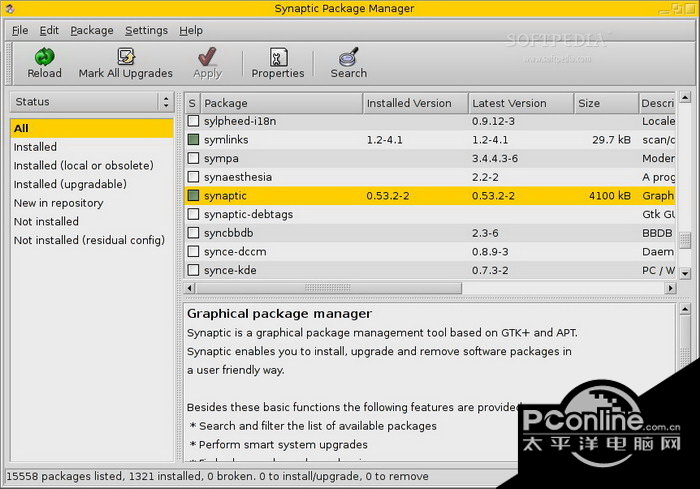Toggle status box for synaptic package
This screenshot has width=700, height=489.
click(193, 196)
